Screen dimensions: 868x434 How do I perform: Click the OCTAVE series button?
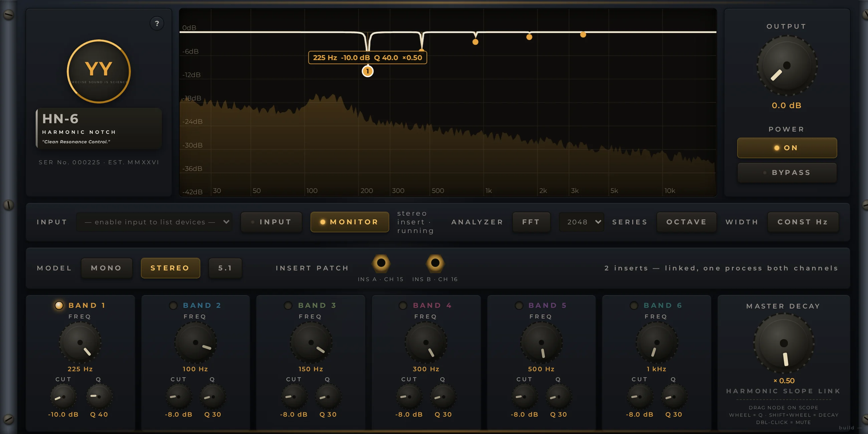point(686,222)
